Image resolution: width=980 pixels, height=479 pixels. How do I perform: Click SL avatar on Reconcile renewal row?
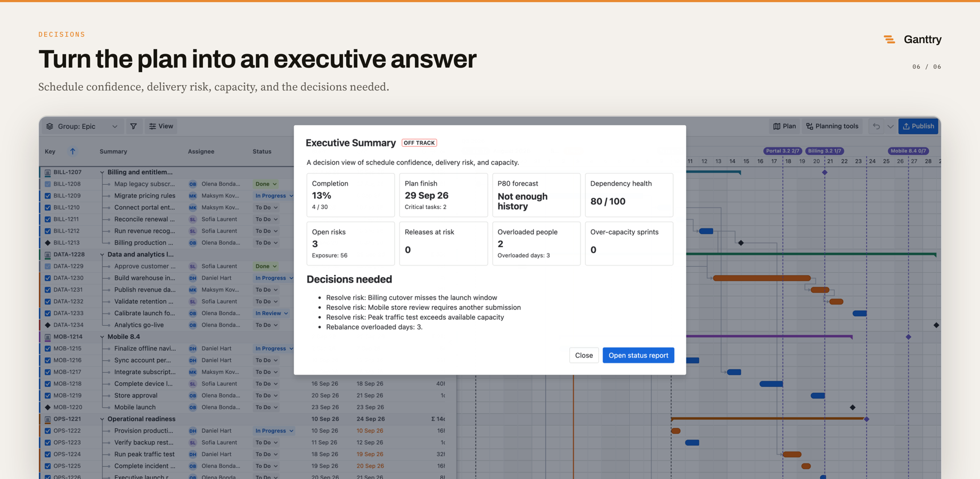193,219
